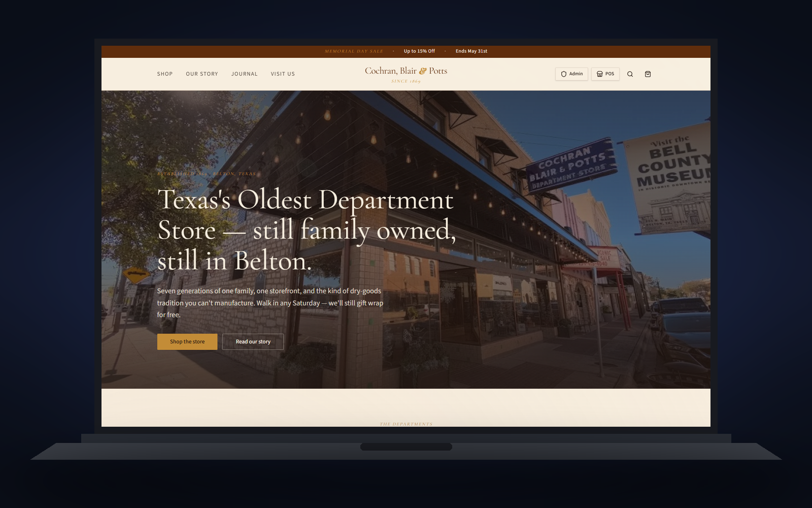Open the search icon in header

click(x=630, y=74)
